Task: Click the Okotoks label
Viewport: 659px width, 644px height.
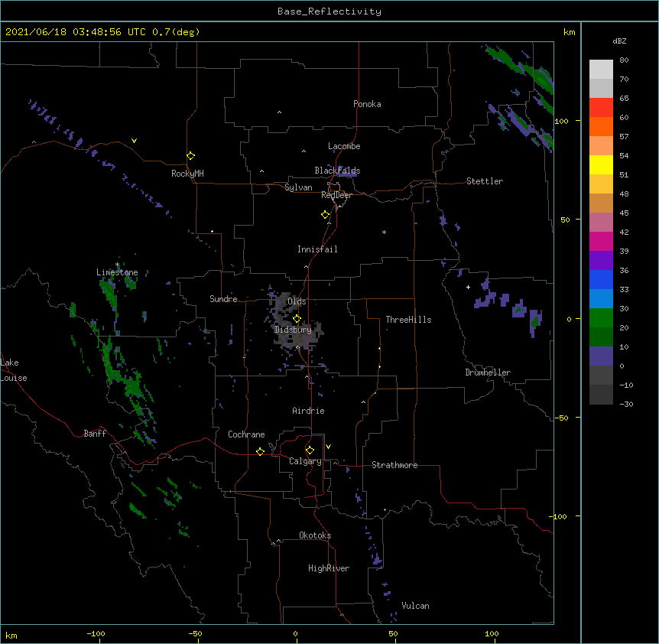Action: tap(315, 535)
